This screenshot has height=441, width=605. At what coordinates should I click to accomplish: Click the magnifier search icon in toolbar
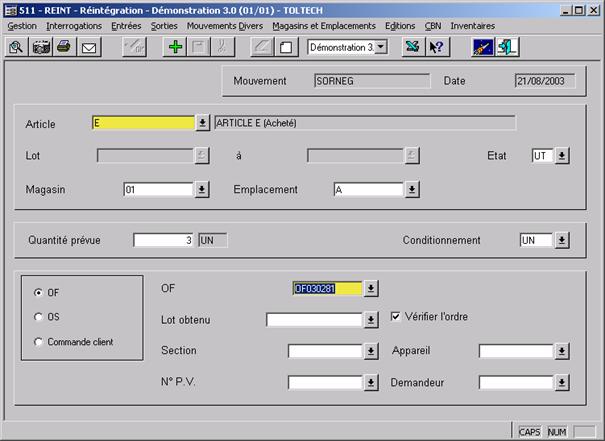[16, 47]
